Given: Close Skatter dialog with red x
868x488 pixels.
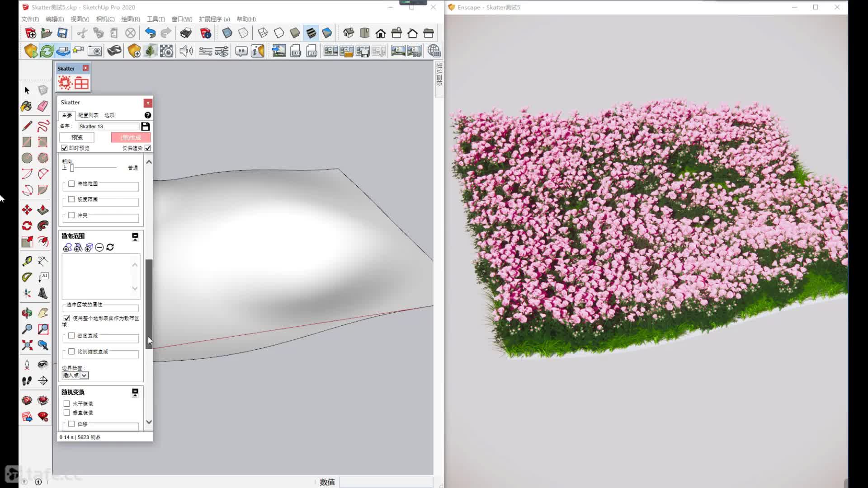Looking at the screenshot, I should click(x=148, y=103).
